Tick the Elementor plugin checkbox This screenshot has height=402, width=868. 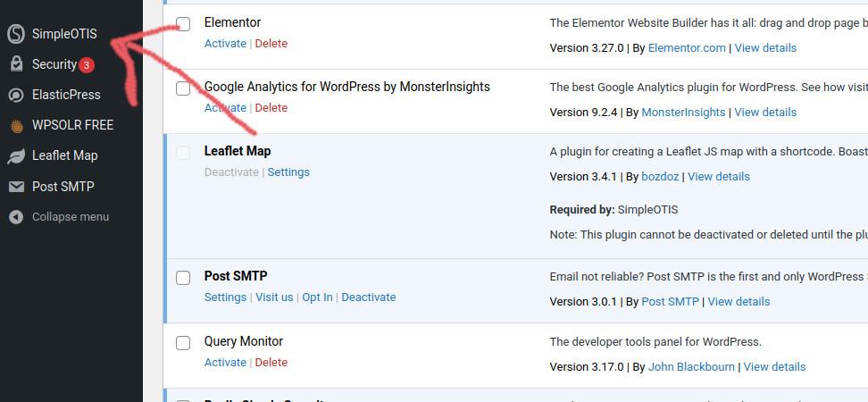tap(183, 24)
